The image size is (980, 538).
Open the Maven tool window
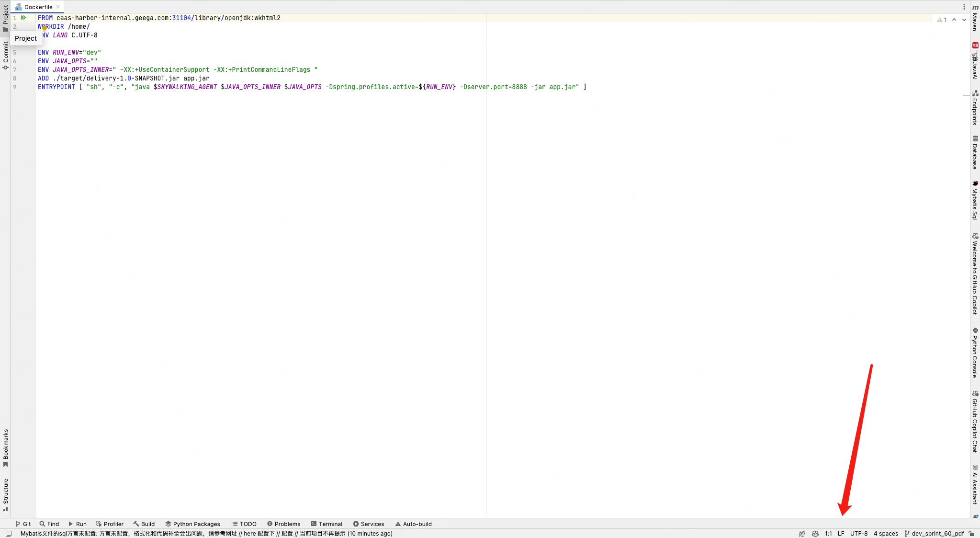(x=975, y=18)
